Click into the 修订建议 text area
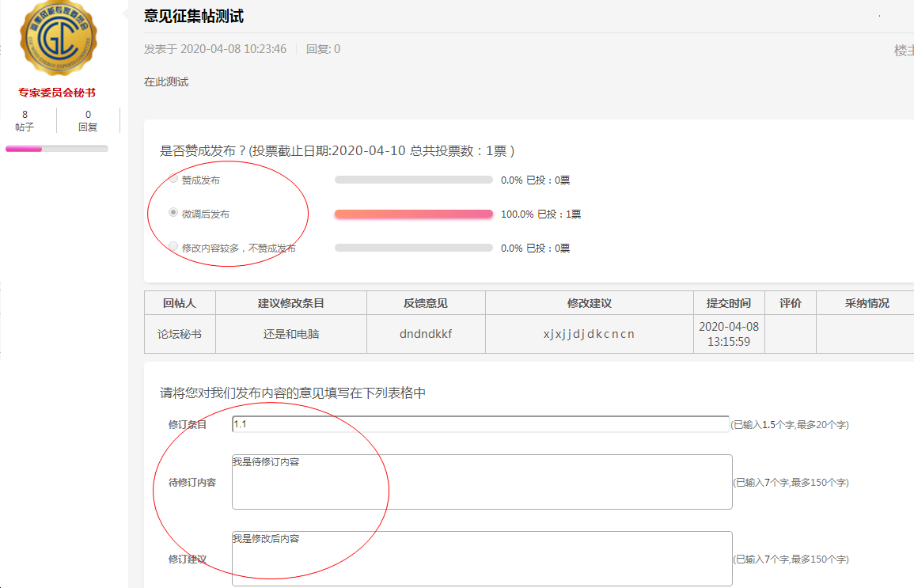The width and height of the screenshot is (914, 588). [x=481, y=558]
